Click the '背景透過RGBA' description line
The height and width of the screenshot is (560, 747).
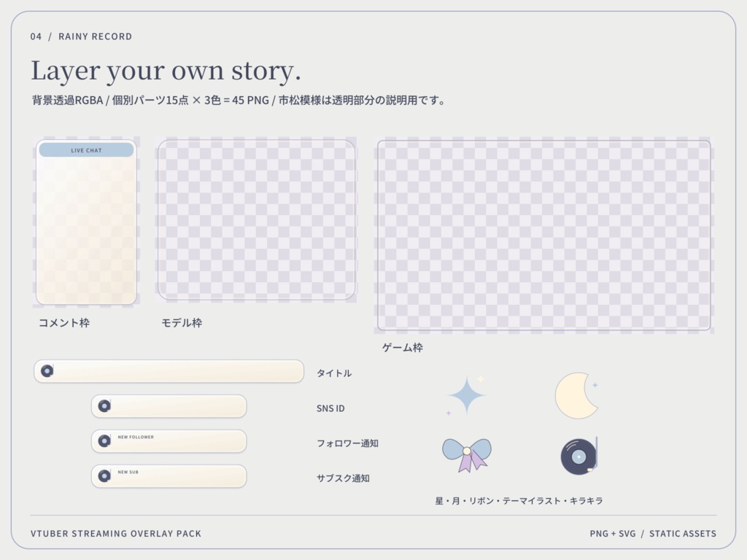point(239,101)
